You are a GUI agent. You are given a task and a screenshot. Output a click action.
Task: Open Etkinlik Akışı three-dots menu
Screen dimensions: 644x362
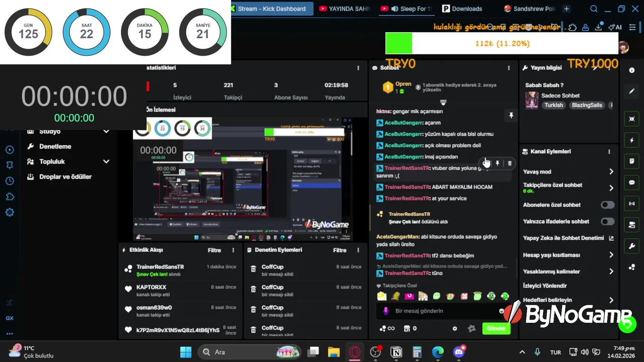[233, 250]
